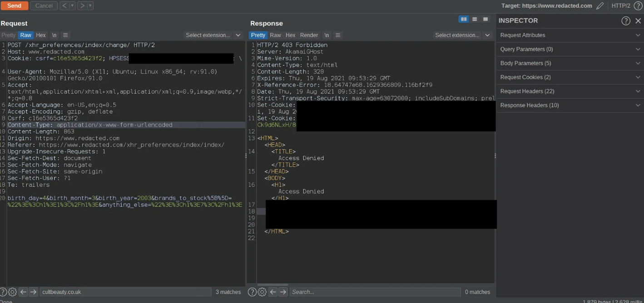The width and height of the screenshot is (644, 303).
Task: Expand Request Attributes section
Action: point(570,35)
